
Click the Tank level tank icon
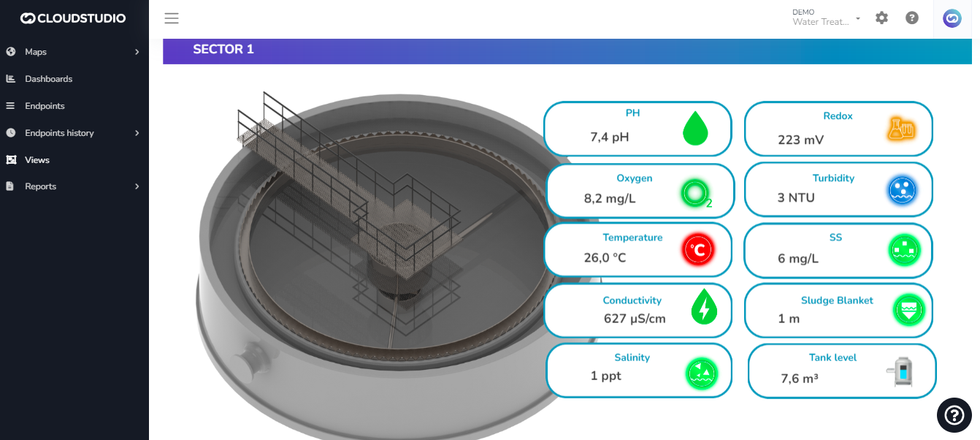tap(903, 372)
